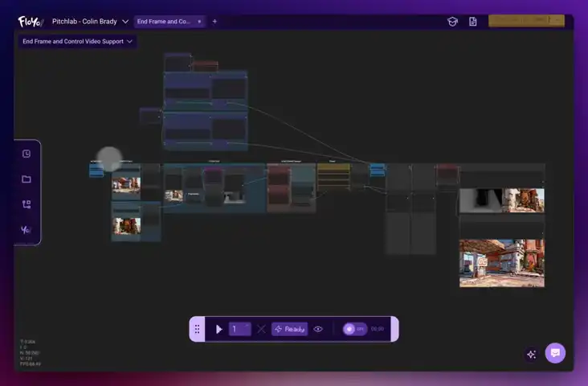Close the End Frame and Co... tab
Image resolution: width=588 pixels, height=386 pixels.
[199, 22]
